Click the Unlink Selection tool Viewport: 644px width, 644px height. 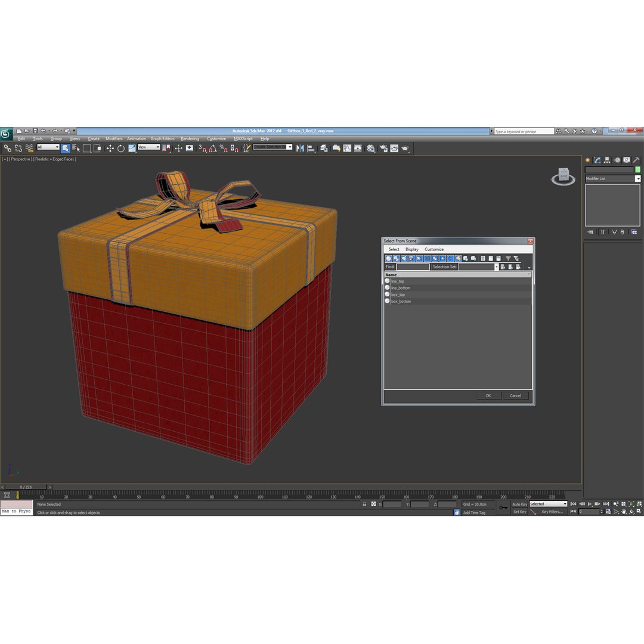[x=18, y=148]
